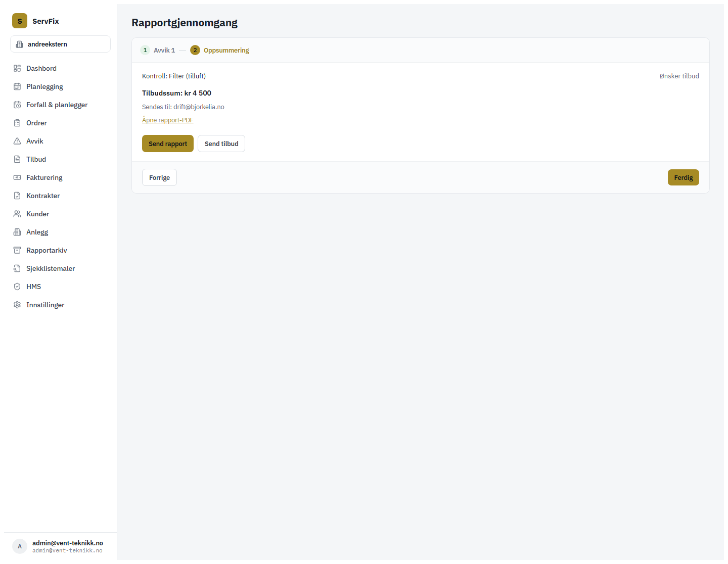Click the Sjekklistemaler template icon
This screenshot has width=728, height=564.
(17, 268)
